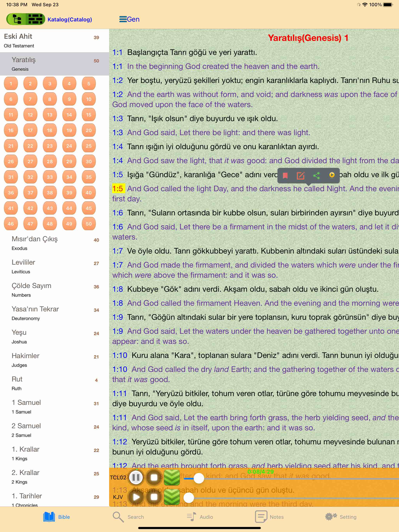
Task: Play verse audio from popup play icon
Action: (x=332, y=175)
